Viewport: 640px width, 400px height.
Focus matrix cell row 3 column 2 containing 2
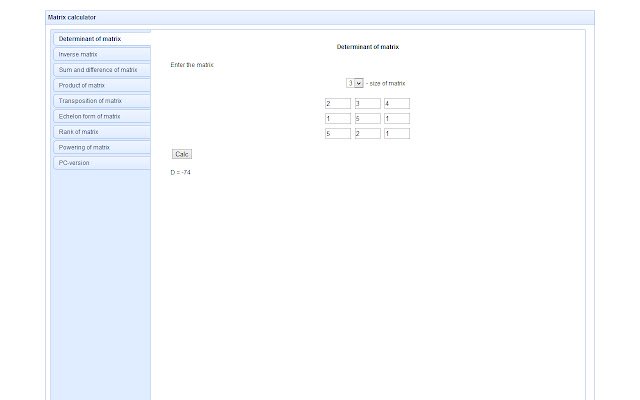point(368,133)
